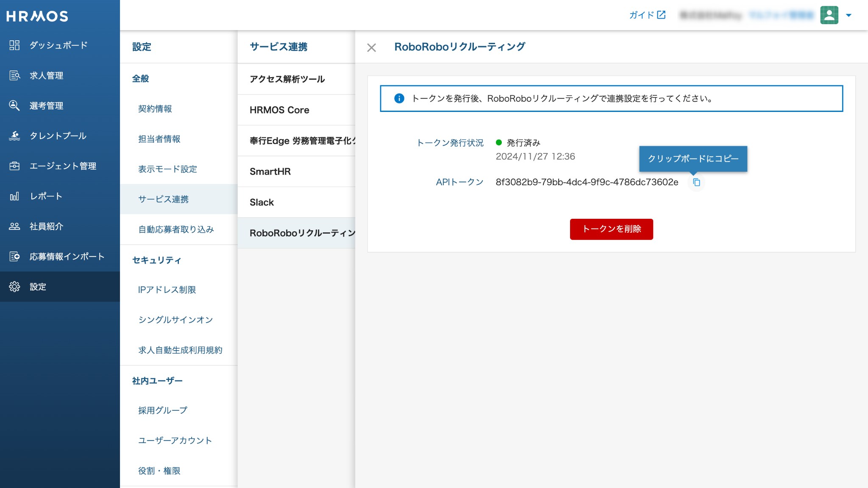
Task: Select 設定 in the sidebar
Action: [60, 287]
